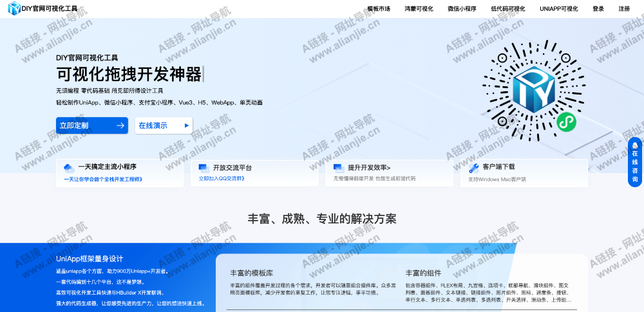Image resolution: width=644 pixels, height=312 pixels.
Task: Open the 立即加入QQ交流群 link
Action: (x=221, y=179)
